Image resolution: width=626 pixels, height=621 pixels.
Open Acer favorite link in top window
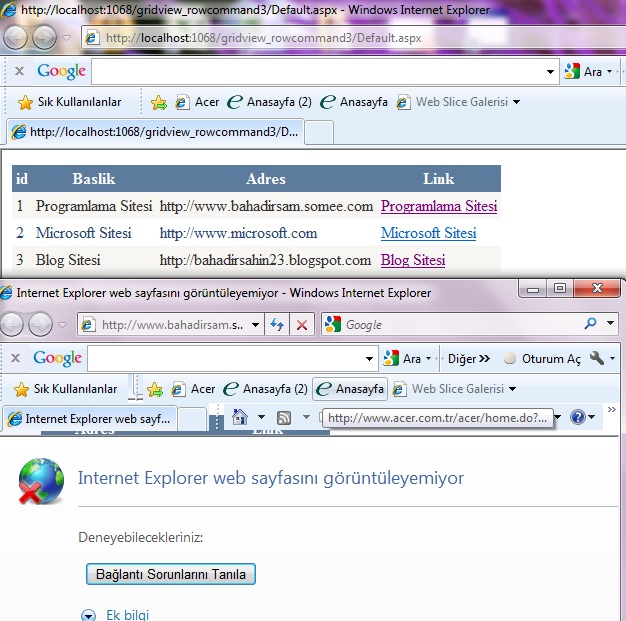198,102
